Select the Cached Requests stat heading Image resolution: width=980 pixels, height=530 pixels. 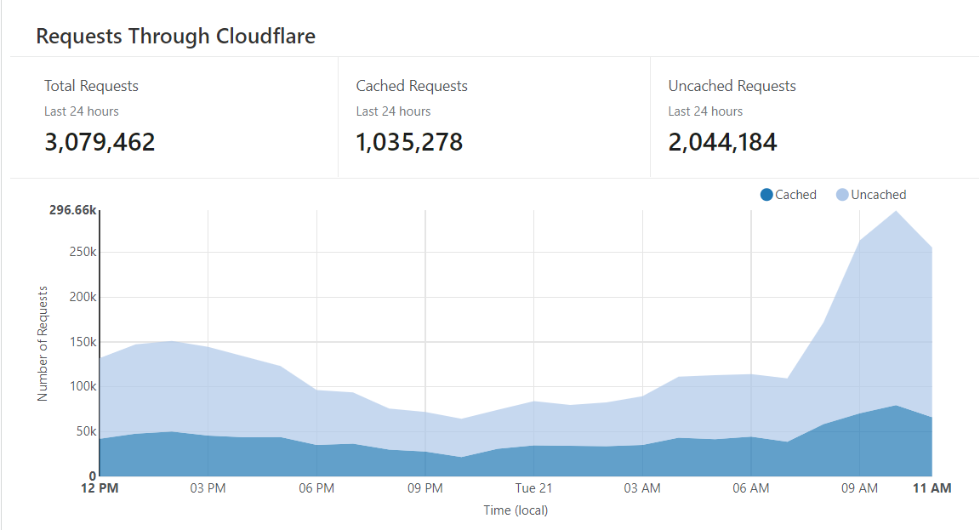coord(412,86)
